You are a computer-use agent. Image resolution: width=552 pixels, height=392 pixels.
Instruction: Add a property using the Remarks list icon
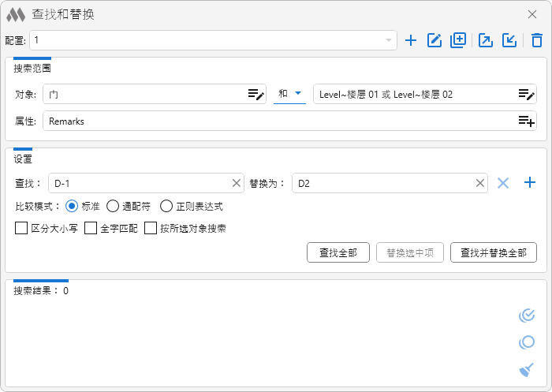pyautogui.click(x=526, y=121)
